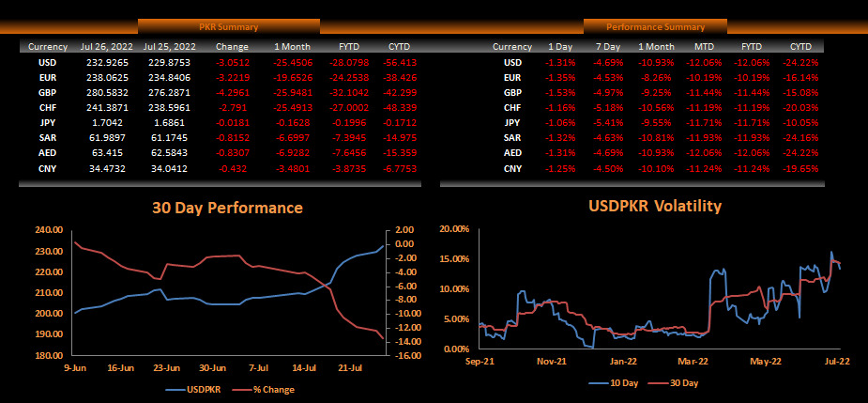Click the Jul 26, 2022 column header
The image size is (868, 403).
coord(104,46)
